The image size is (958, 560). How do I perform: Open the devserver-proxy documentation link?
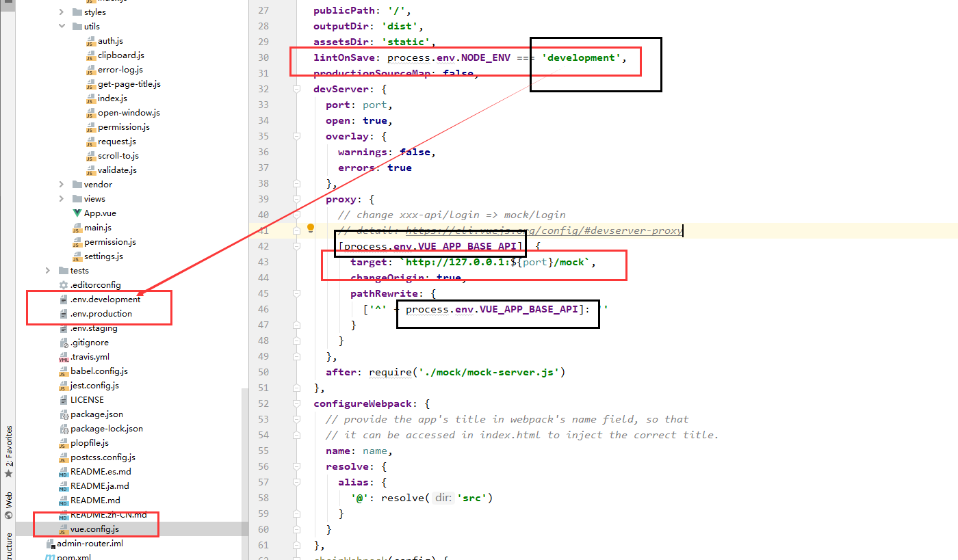[544, 230]
